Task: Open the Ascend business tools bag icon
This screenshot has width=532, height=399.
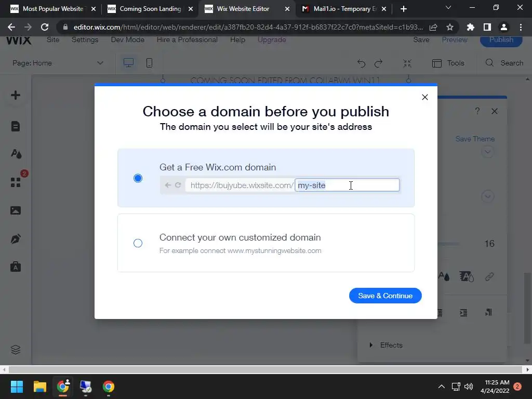Action: (x=16, y=267)
